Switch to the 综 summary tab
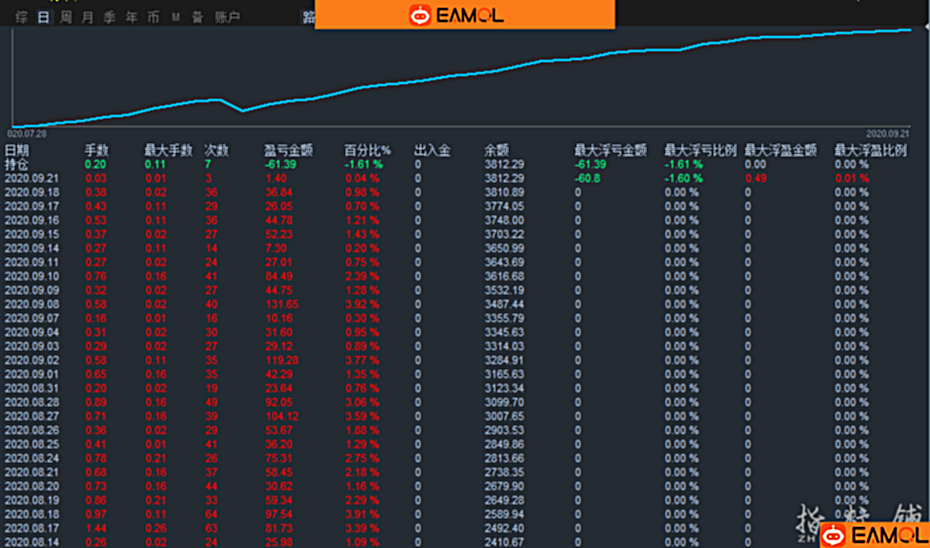The image size is (930, 548). pyautogui.click(x=21, y=17)
